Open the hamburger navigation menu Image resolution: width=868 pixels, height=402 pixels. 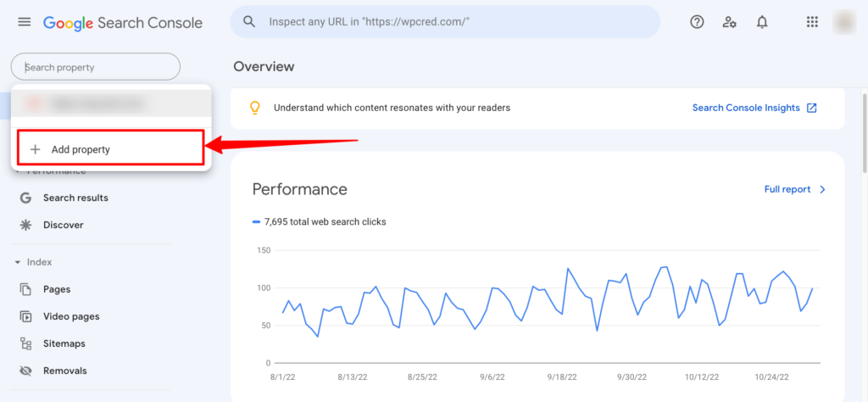(x=25, y=22)
